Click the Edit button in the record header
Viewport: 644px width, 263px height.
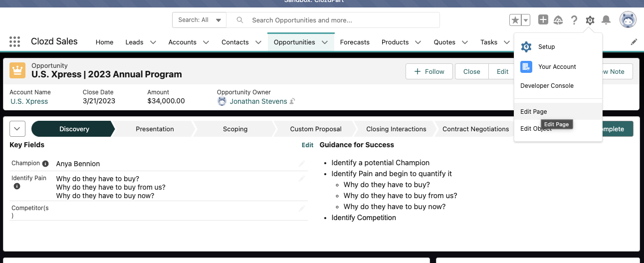pyautogui.click(x=502, y=71)
